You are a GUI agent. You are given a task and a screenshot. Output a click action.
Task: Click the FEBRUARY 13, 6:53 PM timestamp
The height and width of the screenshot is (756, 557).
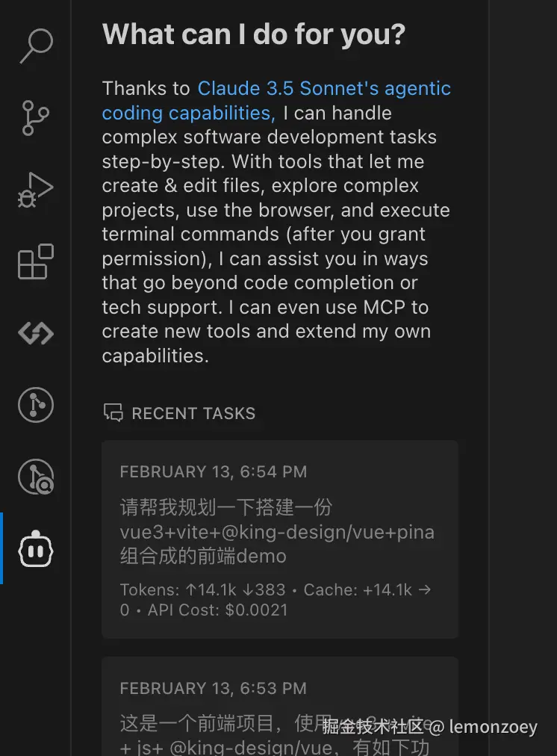(x=213, y=688)
